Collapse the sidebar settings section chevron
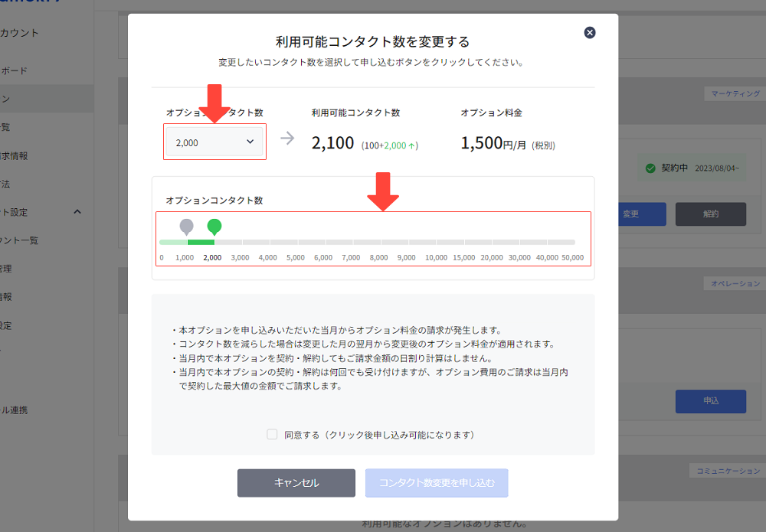Viewport: 766px width, 532px height. (77, 212)
